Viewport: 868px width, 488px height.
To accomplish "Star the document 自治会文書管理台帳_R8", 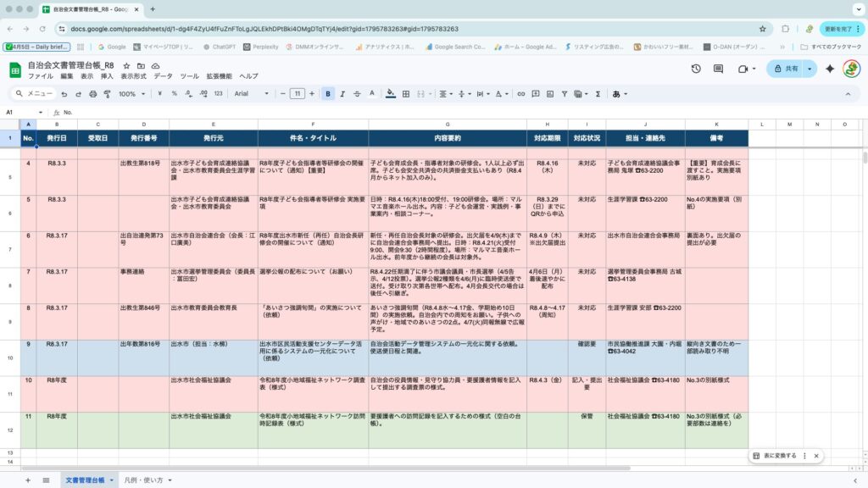I will (x=126, y=65).
